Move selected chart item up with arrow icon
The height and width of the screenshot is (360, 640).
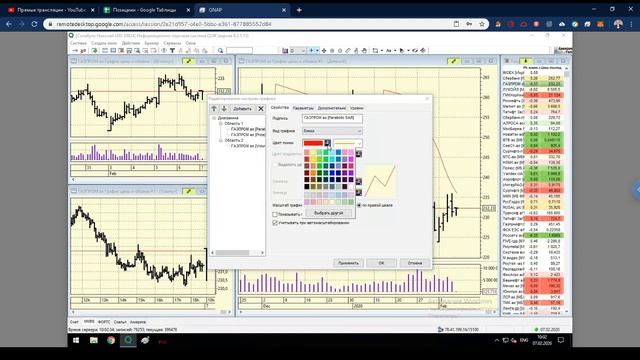click(214, 109)
